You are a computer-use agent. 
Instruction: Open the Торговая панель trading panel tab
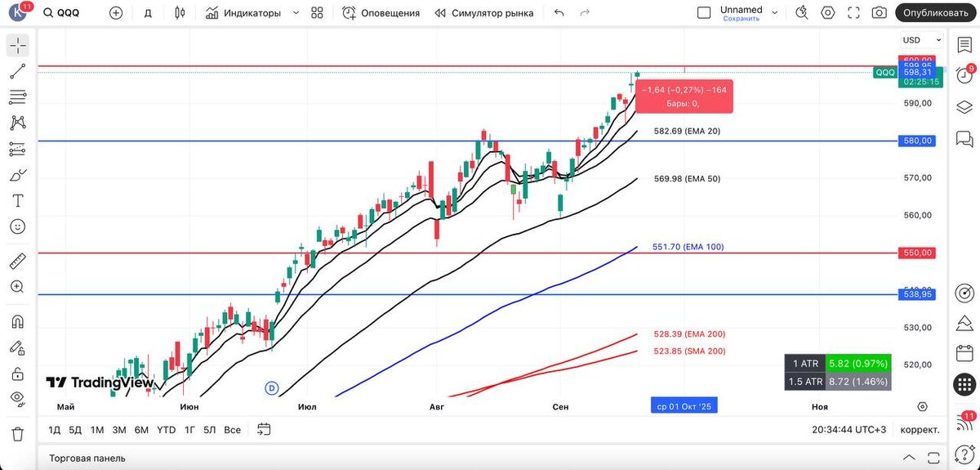point(87,458)
